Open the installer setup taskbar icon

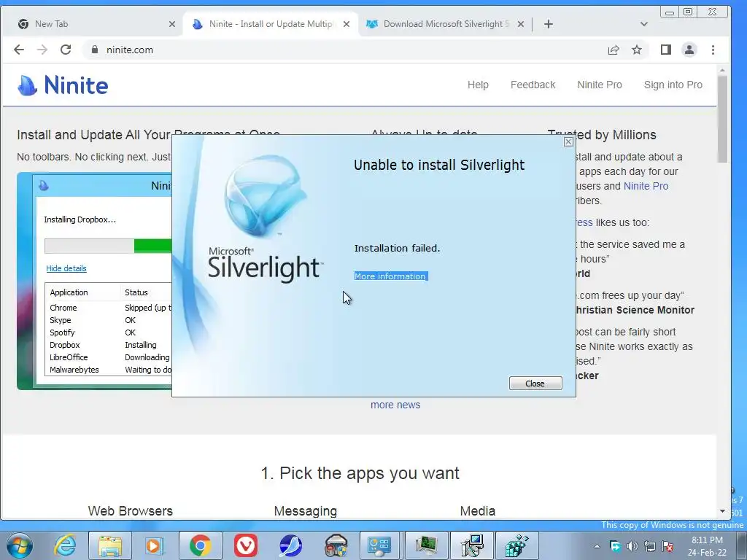[x=472, y=545]
